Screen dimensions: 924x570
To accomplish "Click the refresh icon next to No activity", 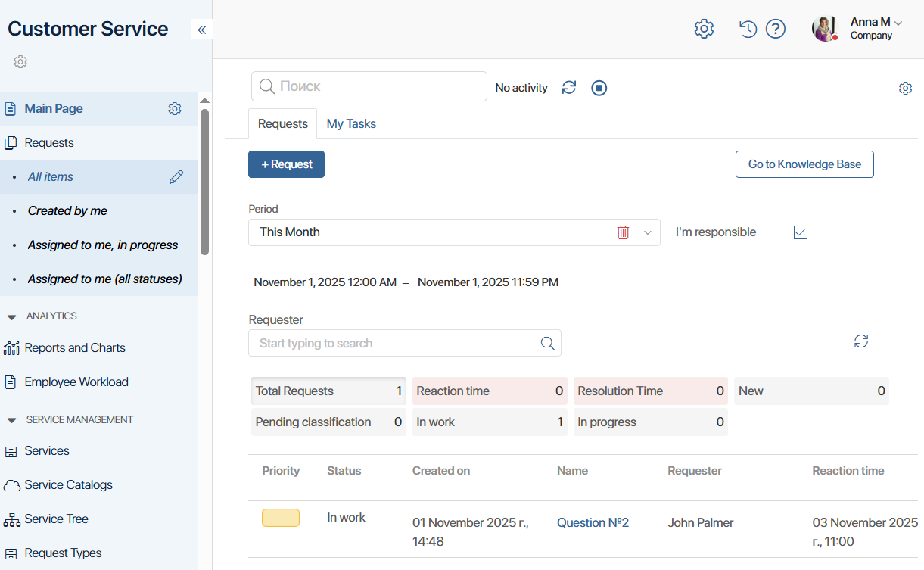I will coord(569,88).
